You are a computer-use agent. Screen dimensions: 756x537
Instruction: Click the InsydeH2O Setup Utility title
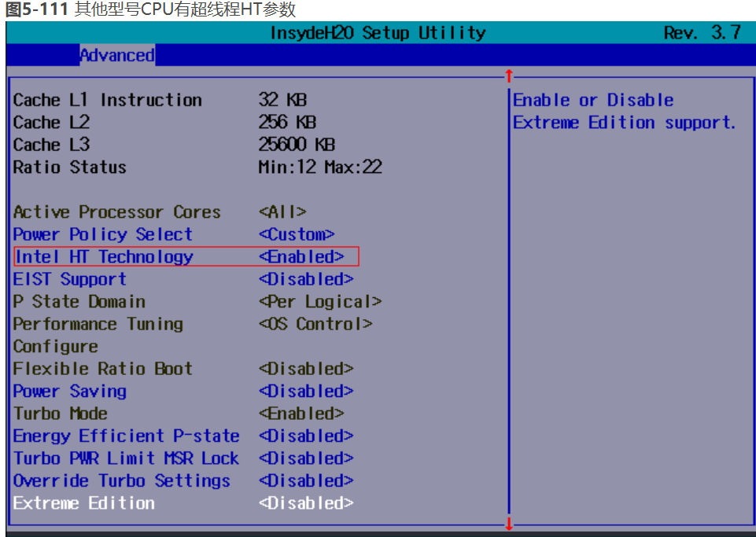(378, 33)
